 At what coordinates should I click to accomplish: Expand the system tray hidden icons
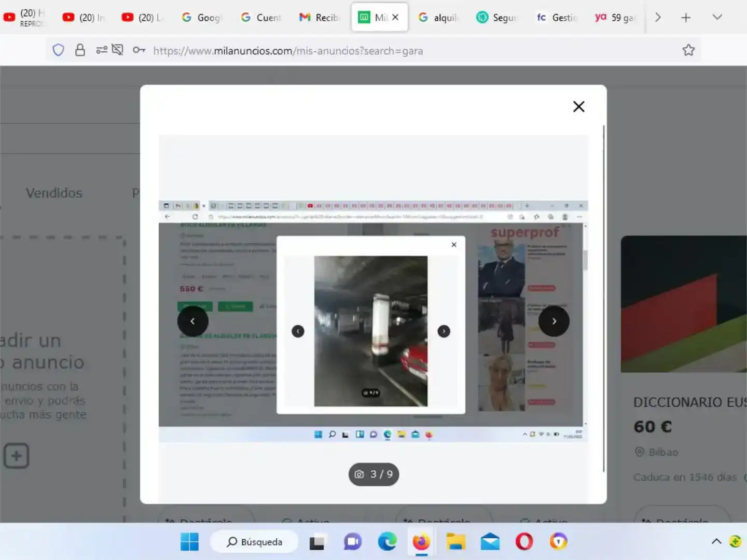coord(716,541)
